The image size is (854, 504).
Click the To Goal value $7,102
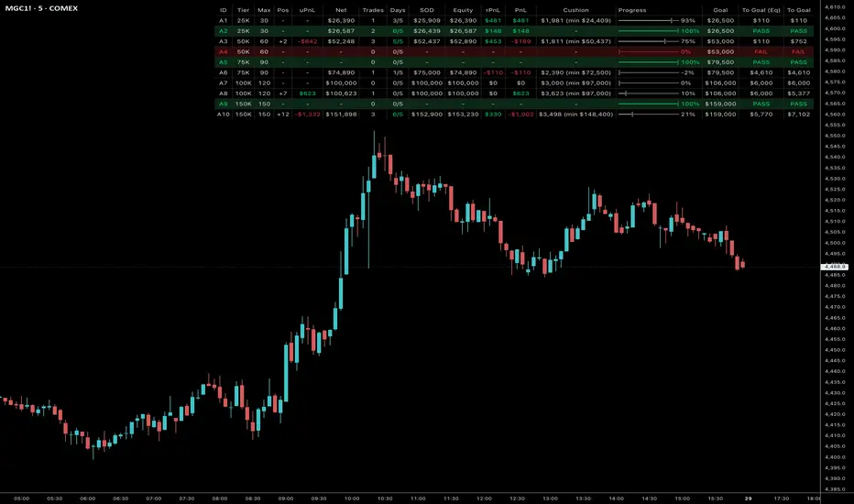point(798,115)
